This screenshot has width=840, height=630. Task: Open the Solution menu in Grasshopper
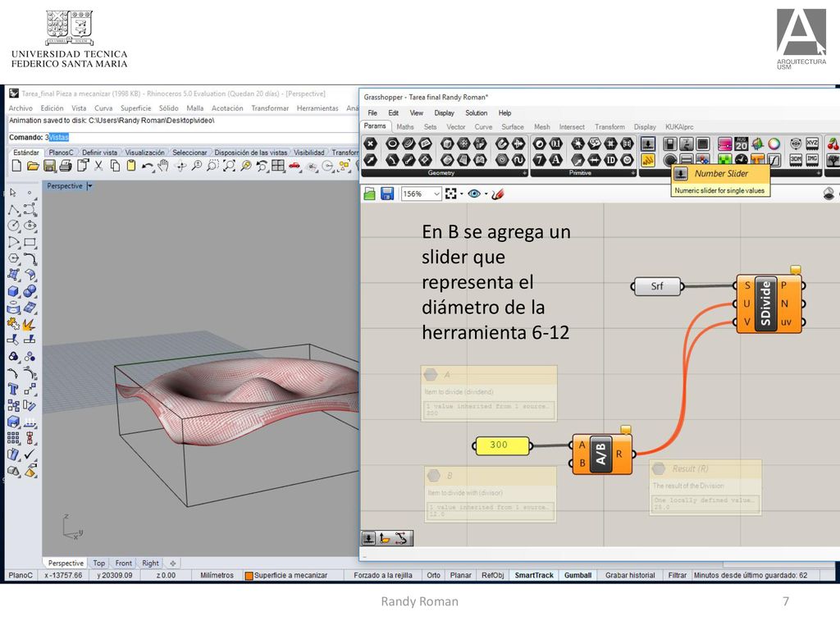pos(477,112)
